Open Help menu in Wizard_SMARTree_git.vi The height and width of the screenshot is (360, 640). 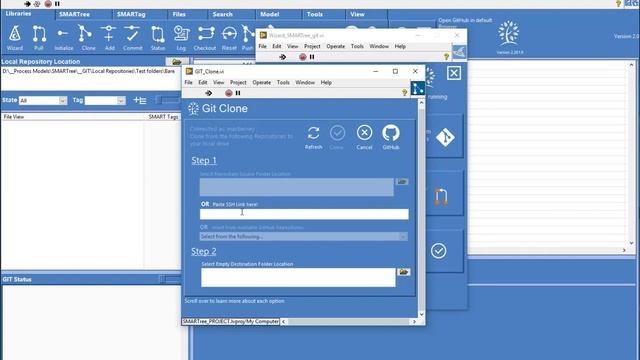pyautogui.click(x=400, y=47)
